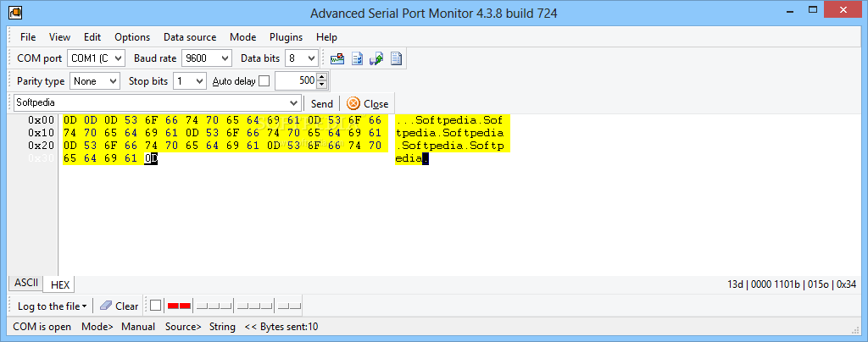This screenshot has height=342, width=868.
Task: Open the File menu
Action: pyautogui.click(x=28, y=37)
